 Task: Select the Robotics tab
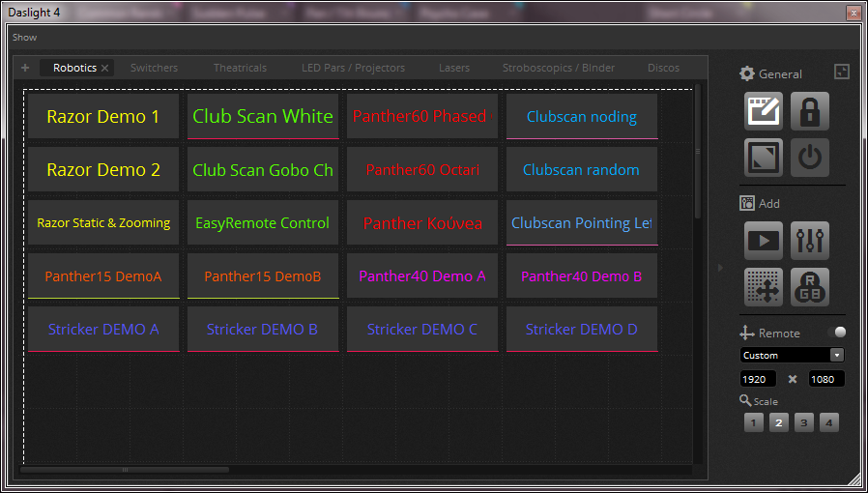click(x=74, y=68)
